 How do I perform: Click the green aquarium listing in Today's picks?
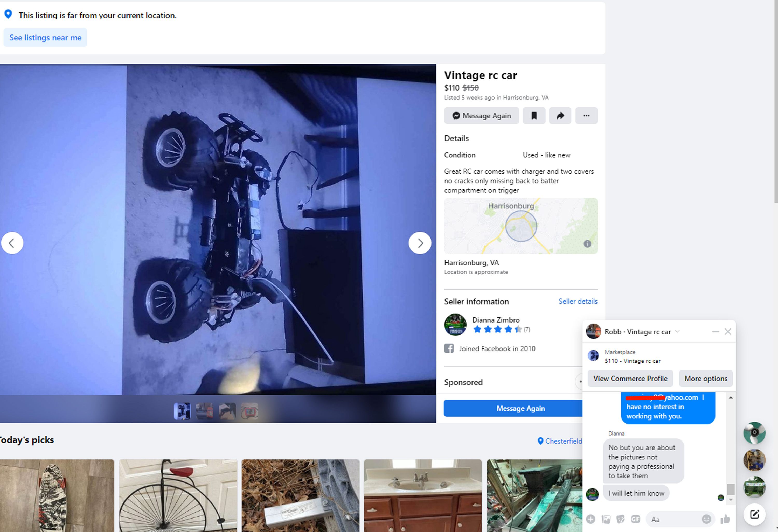[x=535, y=495]
